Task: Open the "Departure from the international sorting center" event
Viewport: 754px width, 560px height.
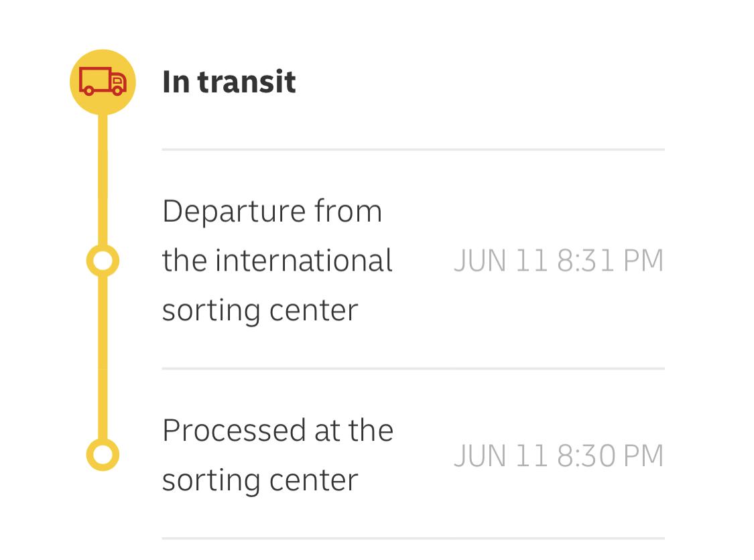Action: tap(277, 261)
